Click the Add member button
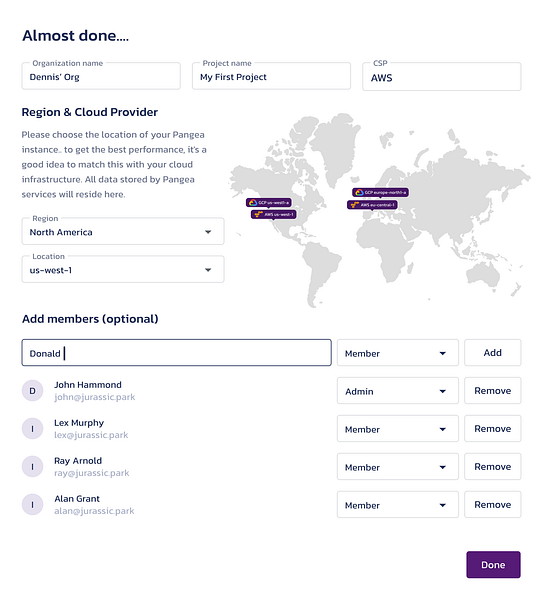This screenshot has height=600, width=543. 492,352
